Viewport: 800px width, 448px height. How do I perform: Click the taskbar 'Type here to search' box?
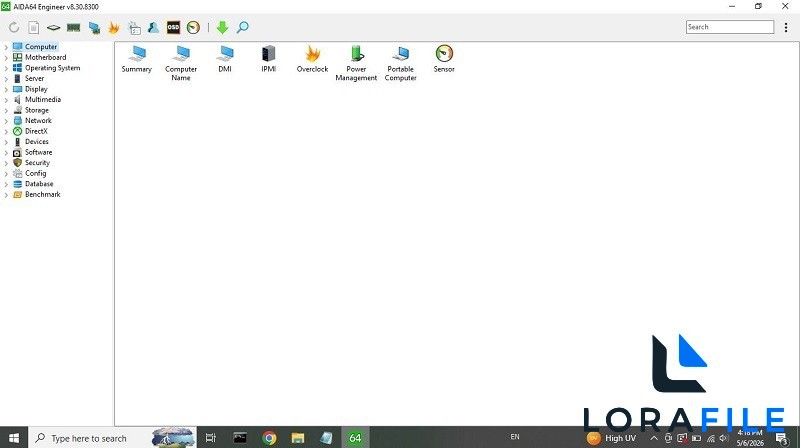(x=112, y=438)
